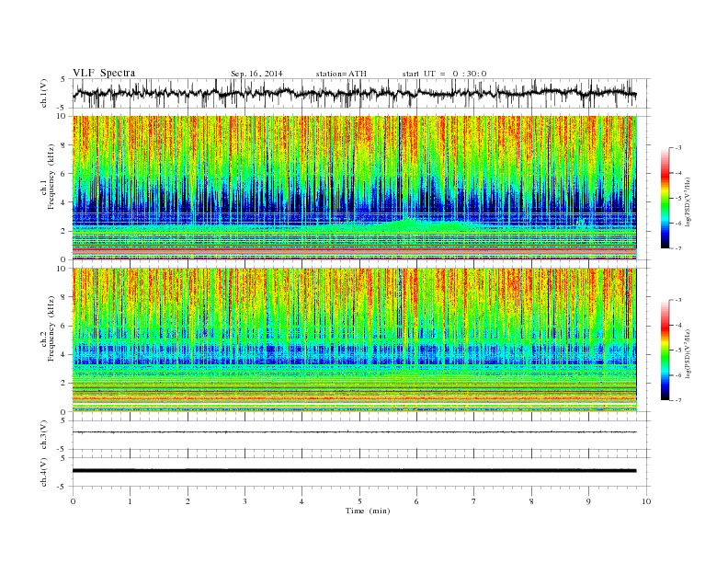Viewport: 728px width, 563px height.
Task: Click the "start UT = 0:30:0" text
Action: [x=444, y=74]
